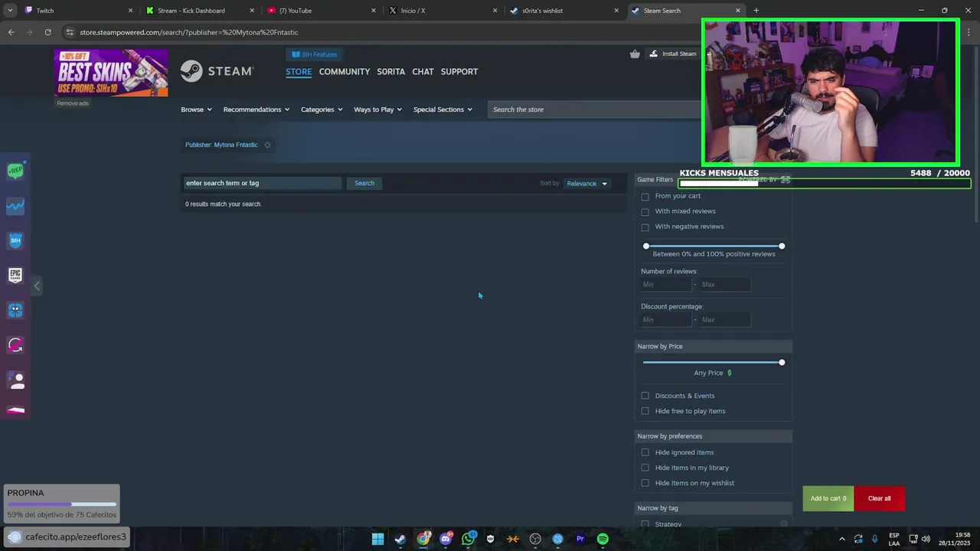This screenshot has height=551, width=980.
Task: Open the Windows Start menu
Action: pos(377,539)
